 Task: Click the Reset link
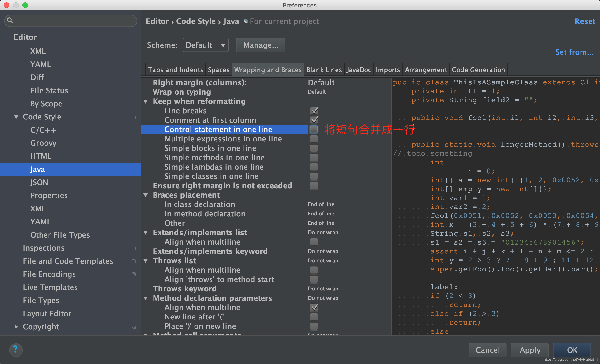coord(585,21)
